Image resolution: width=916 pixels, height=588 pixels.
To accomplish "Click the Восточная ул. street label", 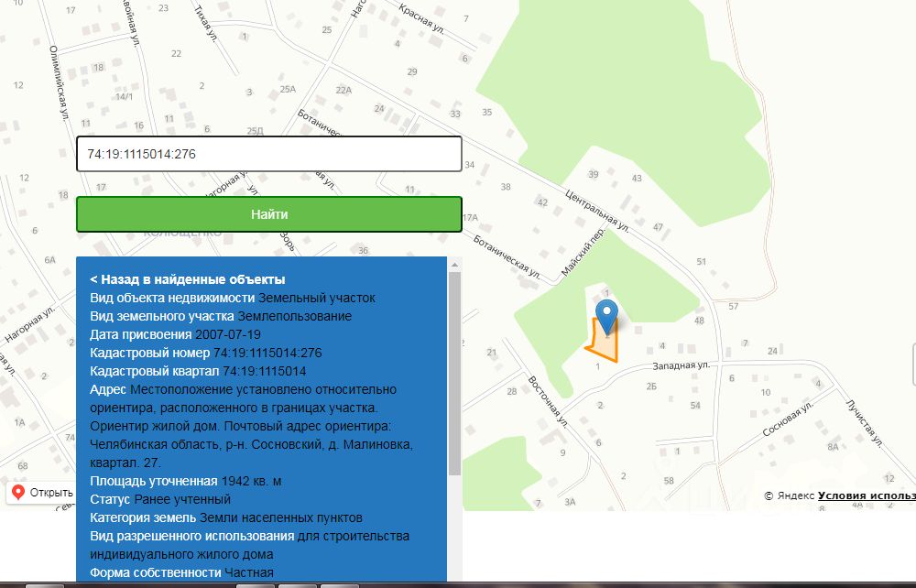I will (x=549, y=400).
